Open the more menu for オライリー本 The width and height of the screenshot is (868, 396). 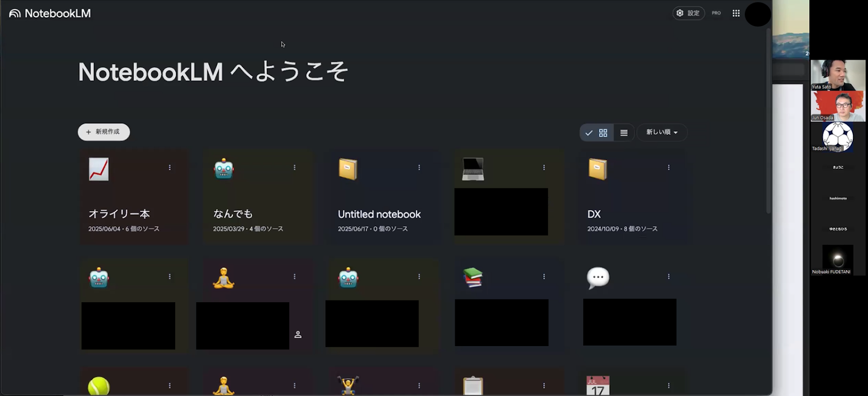coord(170,168)
